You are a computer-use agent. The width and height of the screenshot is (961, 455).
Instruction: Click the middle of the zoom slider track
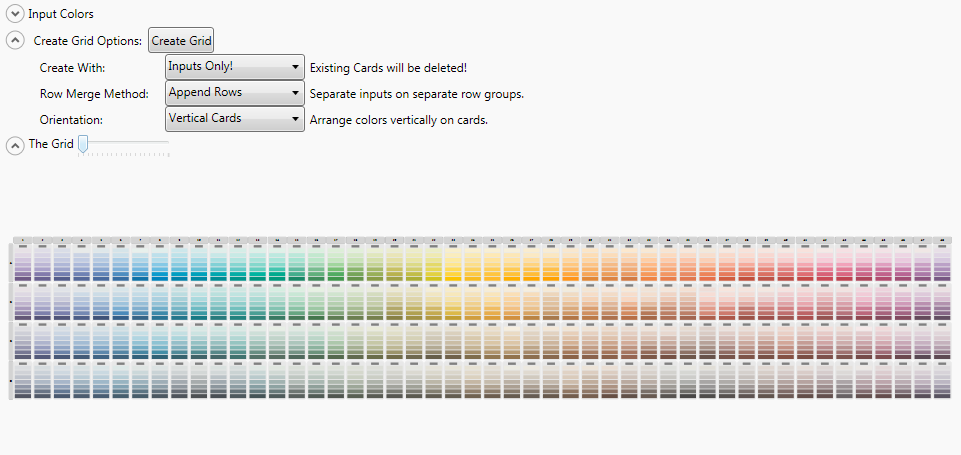pos(124,143)
